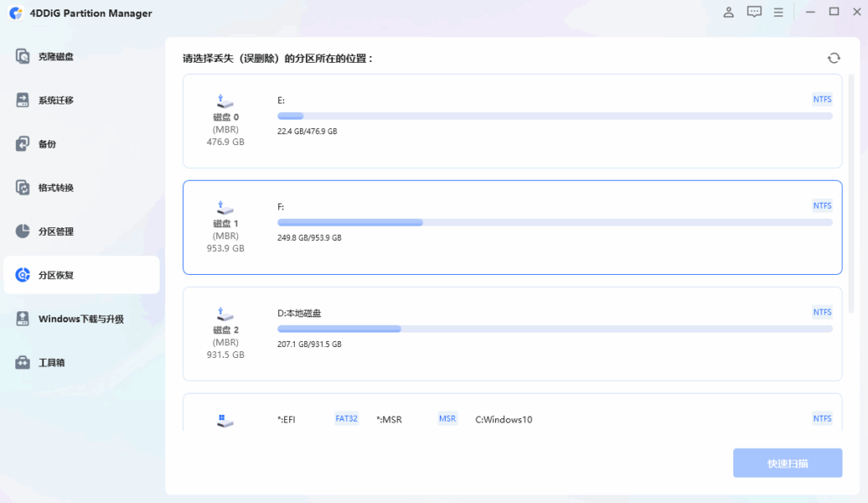868x503 pixels.
Task: Minimize the Partition Manager window
Action: point(810,12)
